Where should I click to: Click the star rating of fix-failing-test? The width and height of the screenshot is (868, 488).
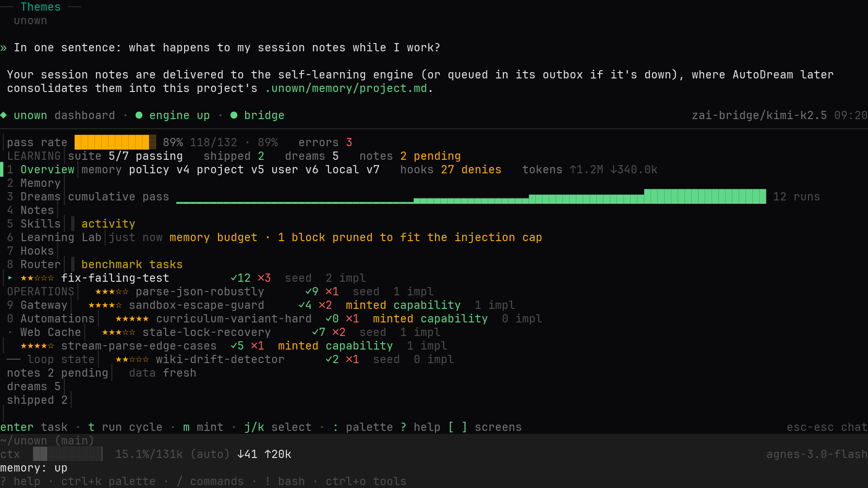(x=37, y=278)
